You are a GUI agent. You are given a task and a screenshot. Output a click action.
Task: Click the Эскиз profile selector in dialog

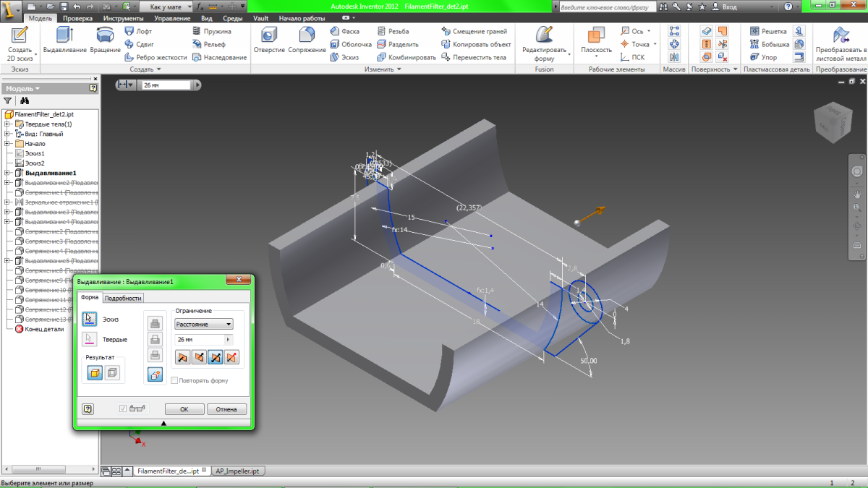click(90, 319)
